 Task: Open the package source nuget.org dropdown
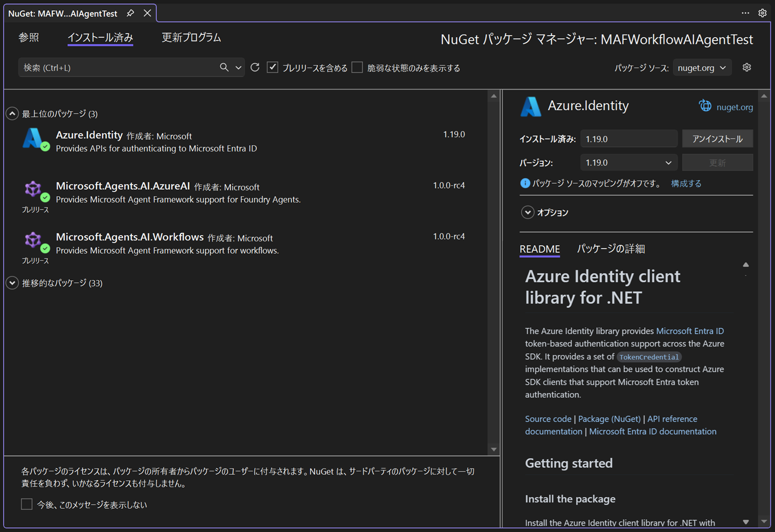point(702,68)
